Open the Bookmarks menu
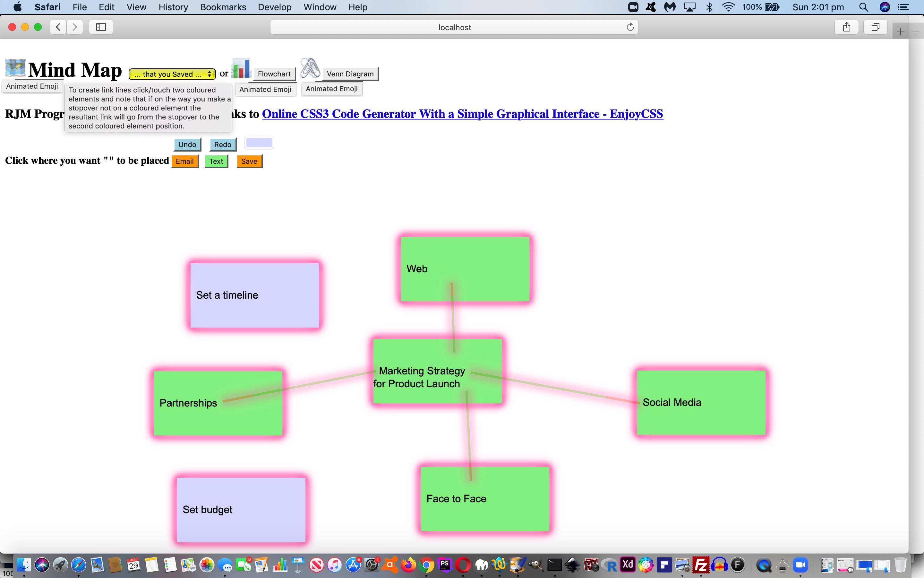 point(223,7)
